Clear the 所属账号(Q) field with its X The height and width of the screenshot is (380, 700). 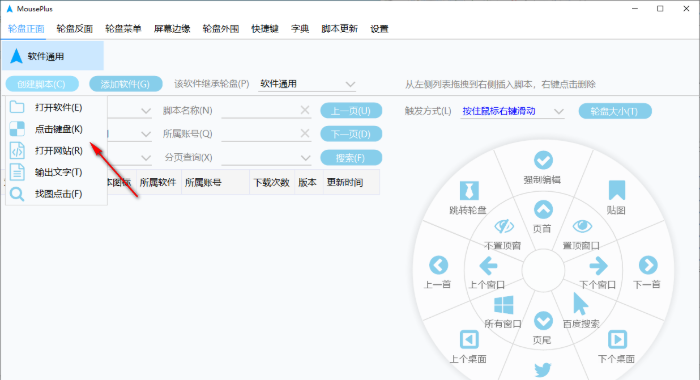tap(305, 133)
